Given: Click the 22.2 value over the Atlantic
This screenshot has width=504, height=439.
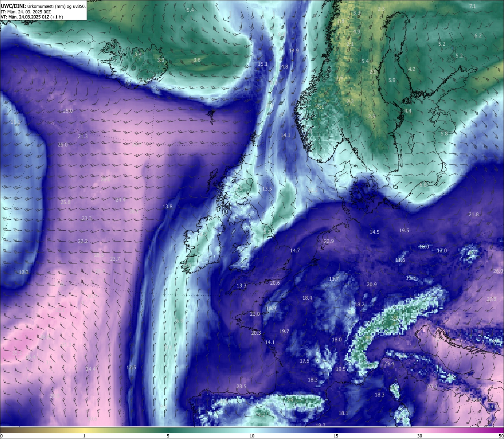Looking at the screenshot, I should click(x=83, y=241).
